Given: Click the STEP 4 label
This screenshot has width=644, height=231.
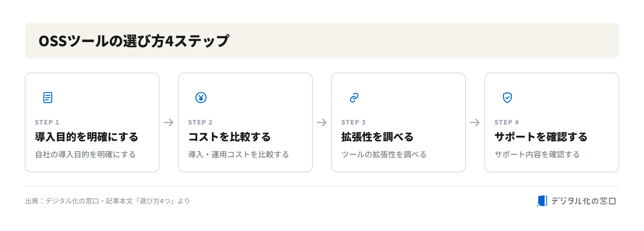Looking at the screenshot, I should tap(507, 122).
